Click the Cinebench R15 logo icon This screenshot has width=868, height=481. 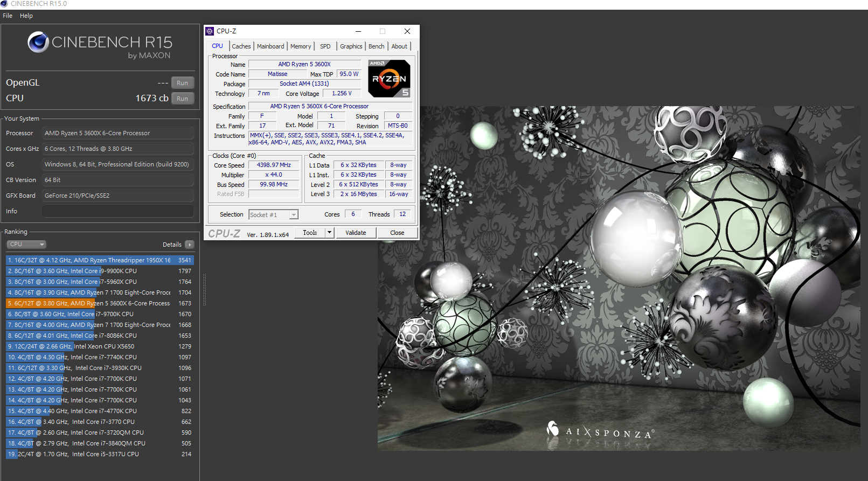tap(38, 42)
